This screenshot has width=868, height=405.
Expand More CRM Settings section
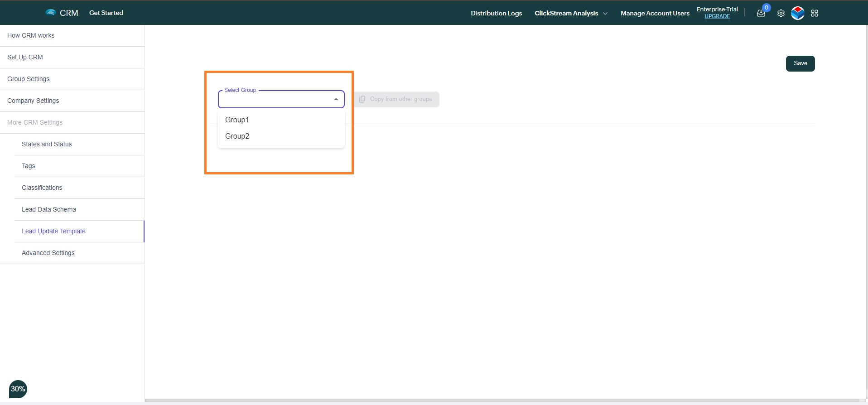point(72,122)
